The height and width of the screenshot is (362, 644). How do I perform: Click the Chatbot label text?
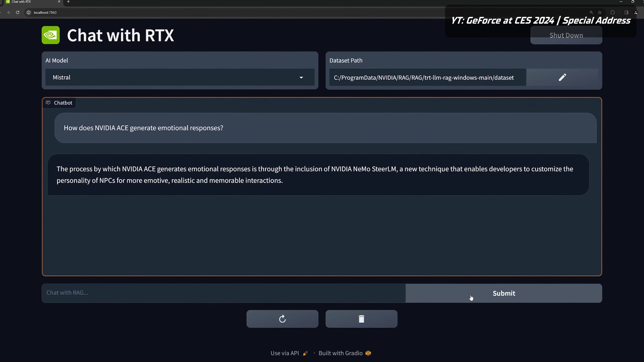(63, 103)
